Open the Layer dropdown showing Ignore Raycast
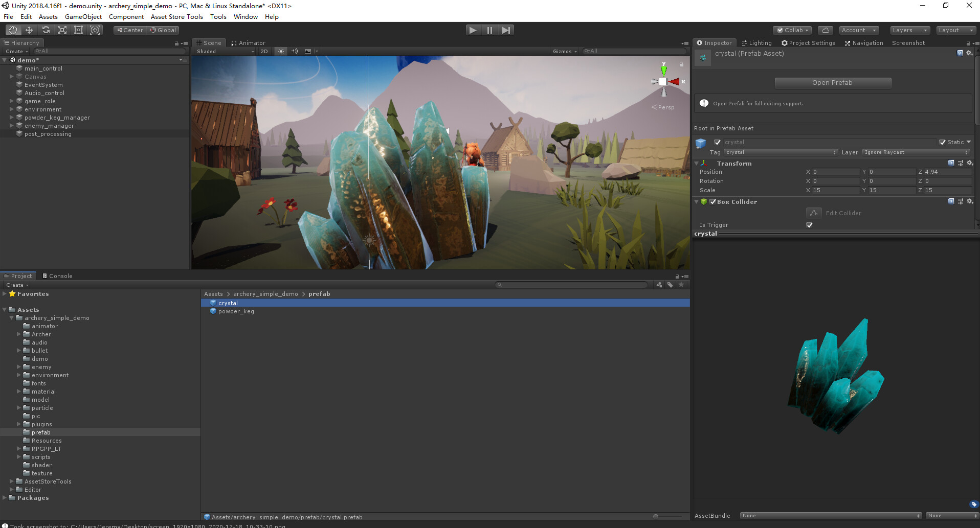 click(916, 152)
